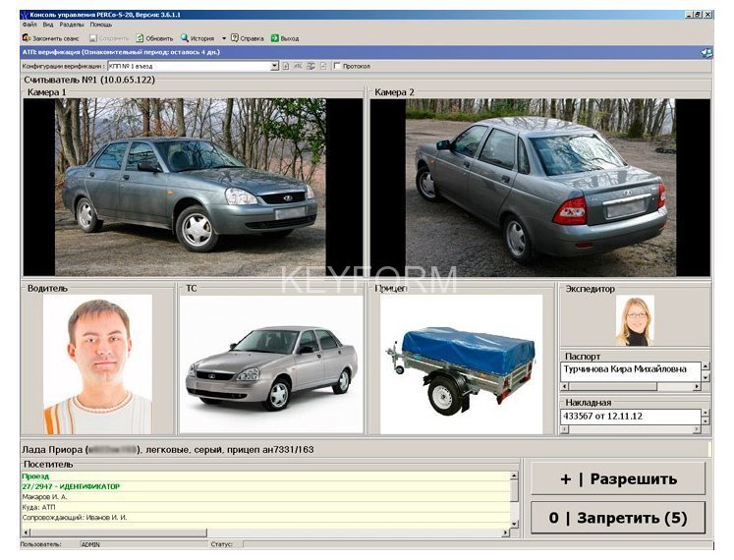
Task: Click the first icon after the configuration combo box
Action: coord(286,66)
